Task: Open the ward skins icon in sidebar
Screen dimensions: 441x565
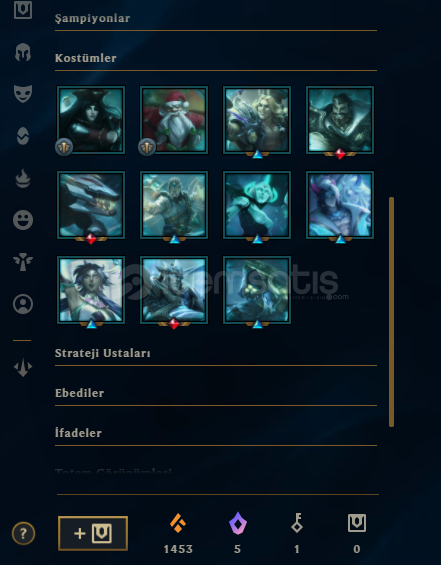Action: (x=23, y=136)
